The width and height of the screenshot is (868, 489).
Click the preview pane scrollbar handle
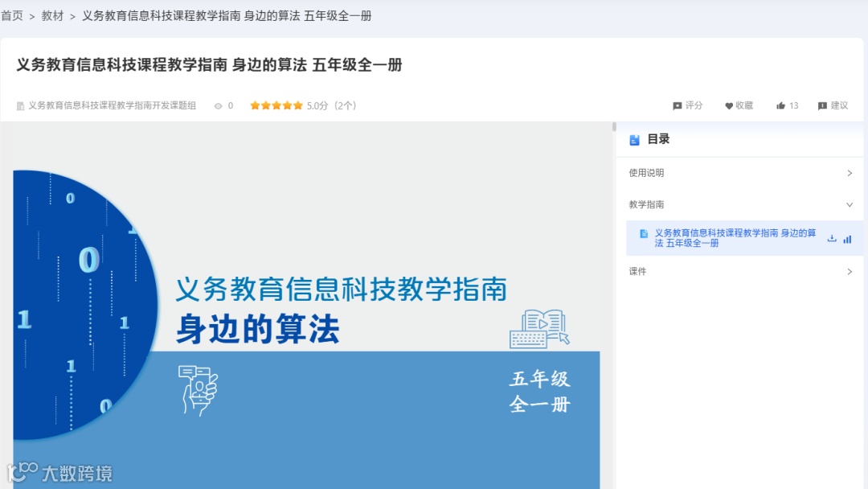[x=614, y=127]
